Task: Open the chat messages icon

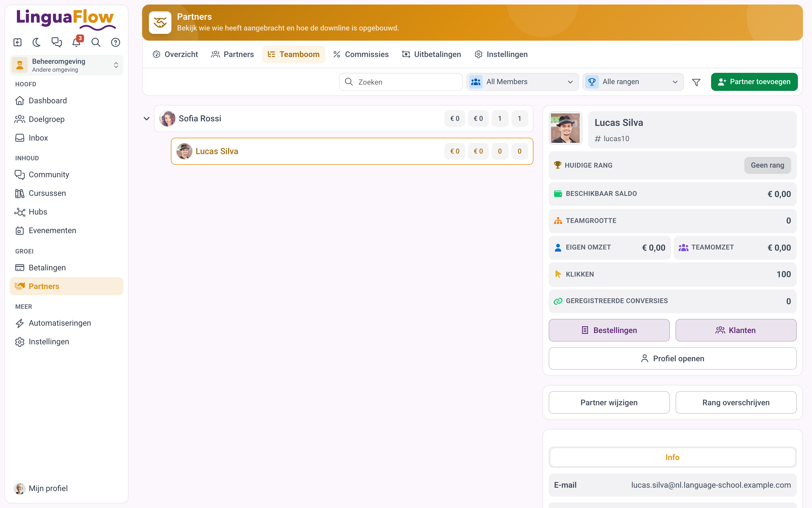Action: (56, 42)
